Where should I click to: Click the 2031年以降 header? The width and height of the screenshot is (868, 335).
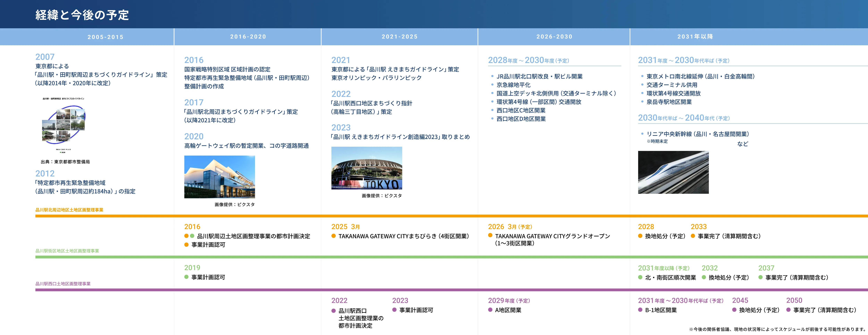[695, 37]
